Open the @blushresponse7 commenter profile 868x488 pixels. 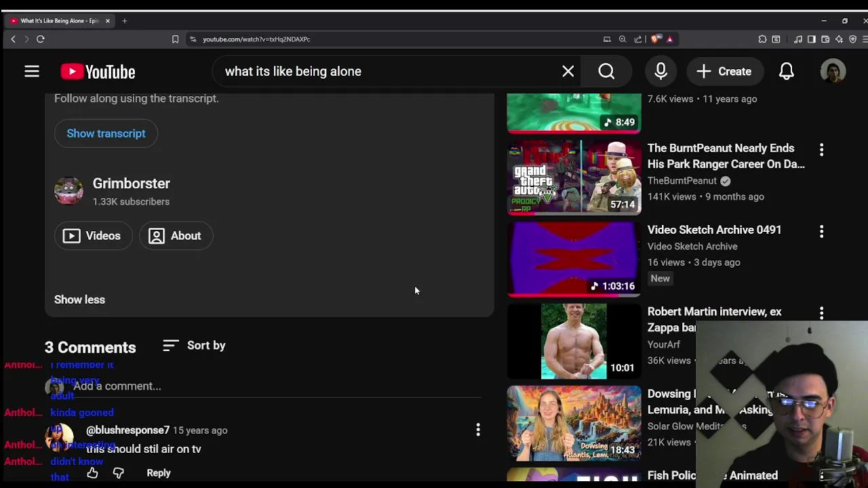pyautogui.click(x=127, y=430)
